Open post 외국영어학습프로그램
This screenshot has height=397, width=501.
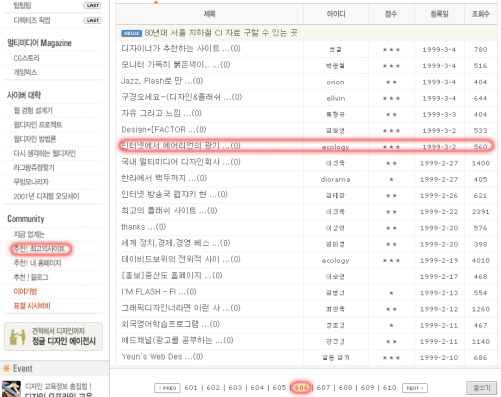tap(171, 324)
